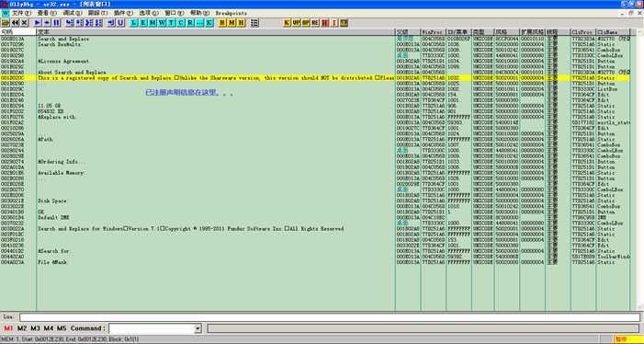Viewport: 644px width, 344px height.
Task: Open the CPU window with C button
Action: [x=181, y=23]
